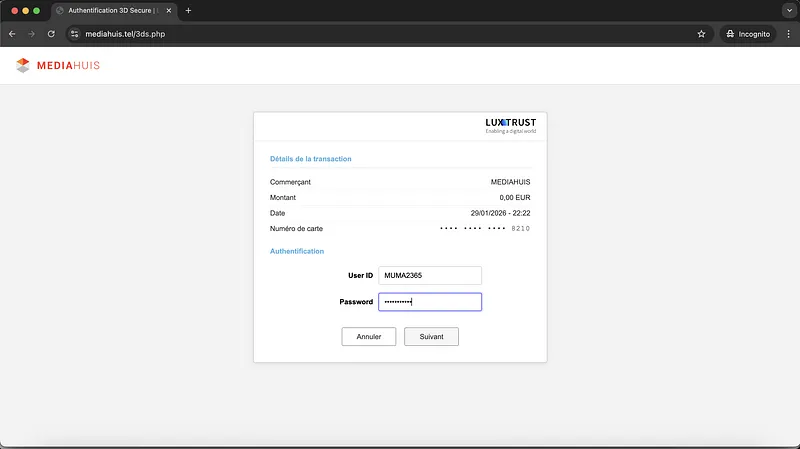View site information icon in address bar
Viewport: 800px width, 449px height.
pyautogui.click(x=74, y=34)
